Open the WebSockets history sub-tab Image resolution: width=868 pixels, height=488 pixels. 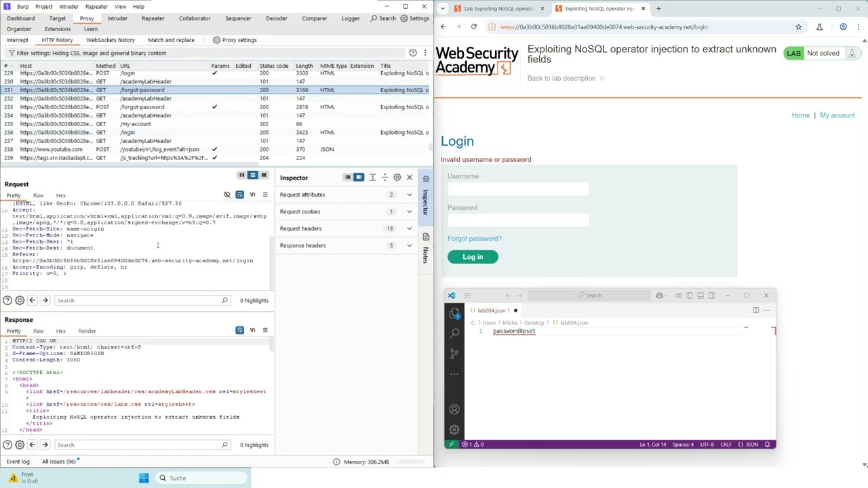point(111,40)
